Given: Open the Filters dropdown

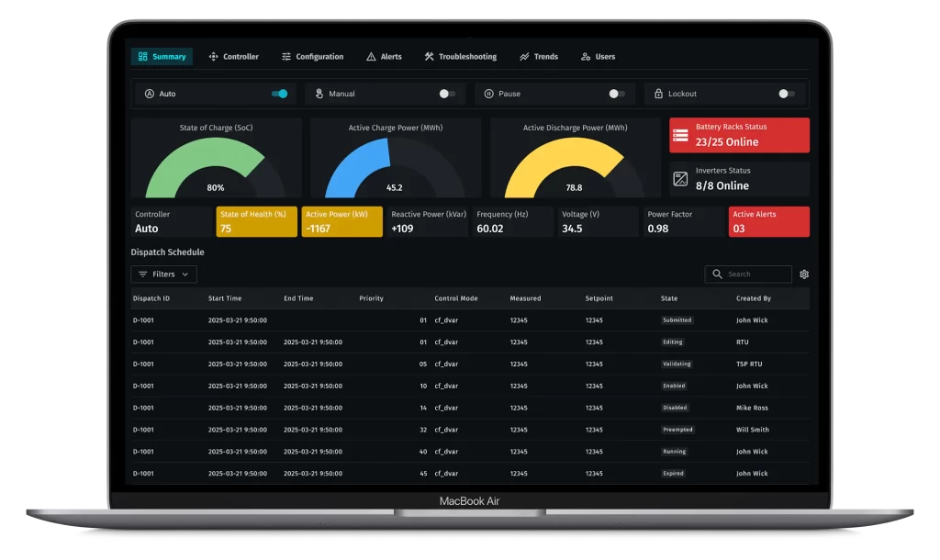Looking at the screenshot, I should (x=163, y=274).
